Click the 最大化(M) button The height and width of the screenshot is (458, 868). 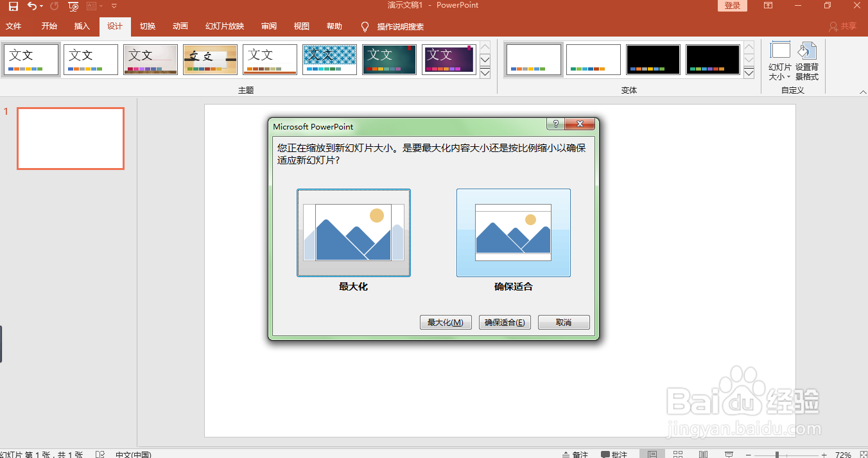tap(446, 323)
